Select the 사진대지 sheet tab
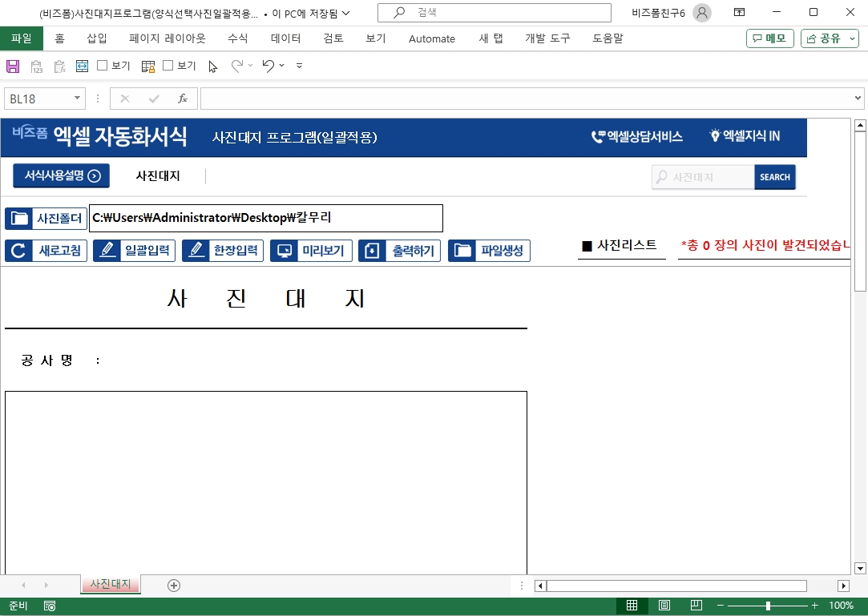This screenshot has height=616, width=868. 110,584
